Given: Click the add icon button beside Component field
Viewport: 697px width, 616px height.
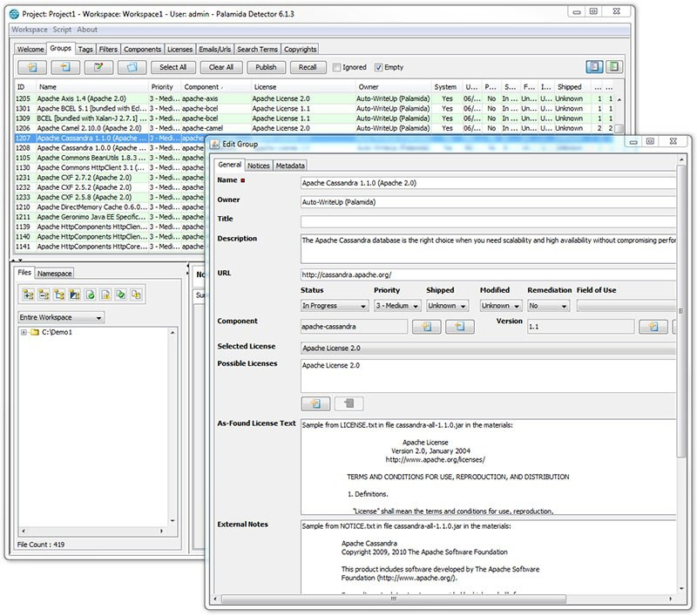Looking at the screenshot, I should [426, 327].
